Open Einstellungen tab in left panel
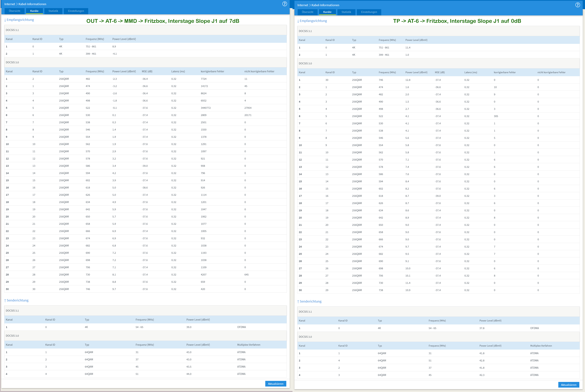Viewport: 585px width, 392px height. 76,11
